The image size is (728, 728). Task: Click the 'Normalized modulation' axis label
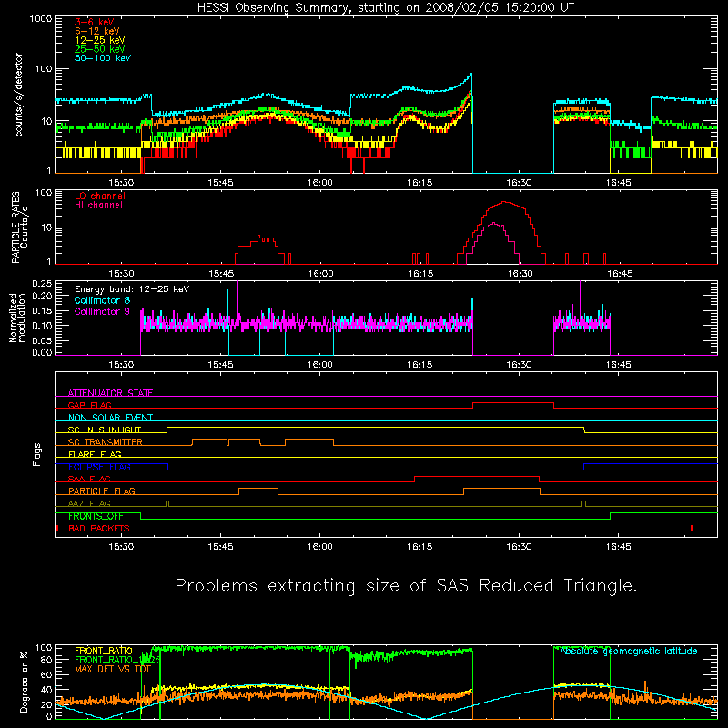click(17, 318)
